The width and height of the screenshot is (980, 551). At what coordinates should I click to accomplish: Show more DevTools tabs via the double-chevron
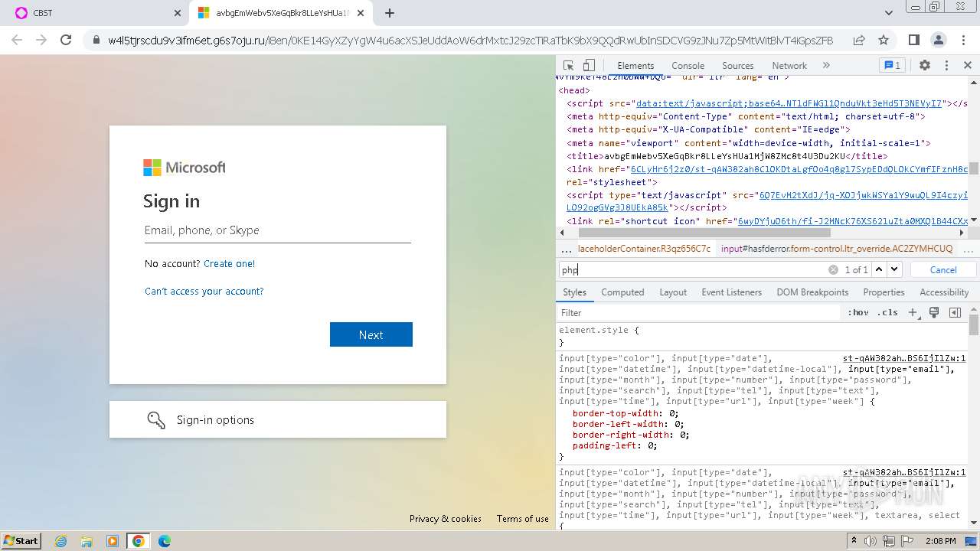[826, 66]
